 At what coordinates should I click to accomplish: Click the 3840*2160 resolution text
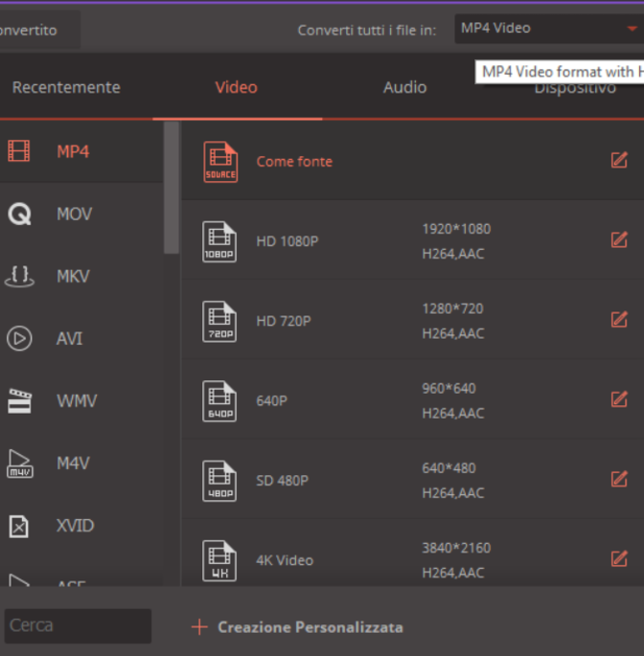(x=456, y=549)
